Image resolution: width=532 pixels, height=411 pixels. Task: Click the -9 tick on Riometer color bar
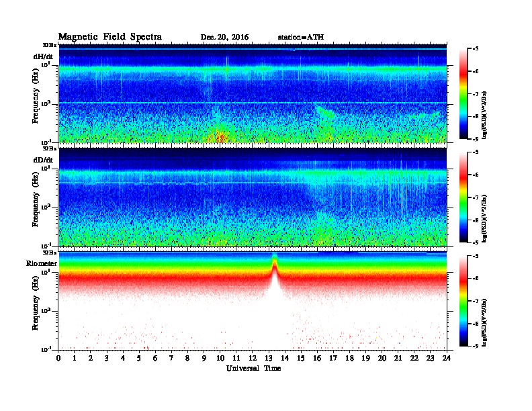click(475, 346)
